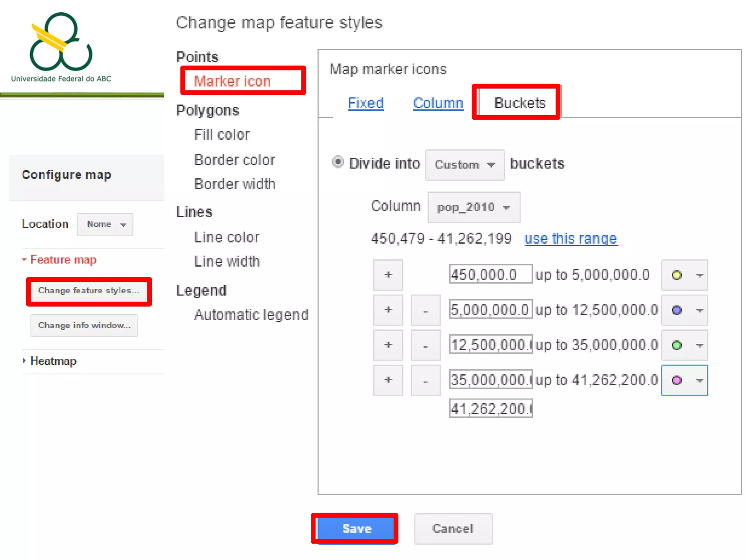747x560 pixels.
Task: Open the yellow marker icon picker
Action: (684, 275)
